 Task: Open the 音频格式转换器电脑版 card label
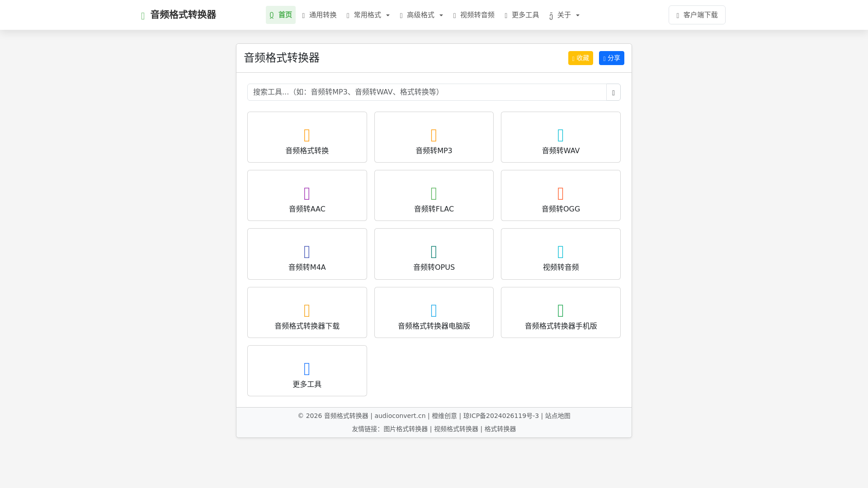[434, 326]
